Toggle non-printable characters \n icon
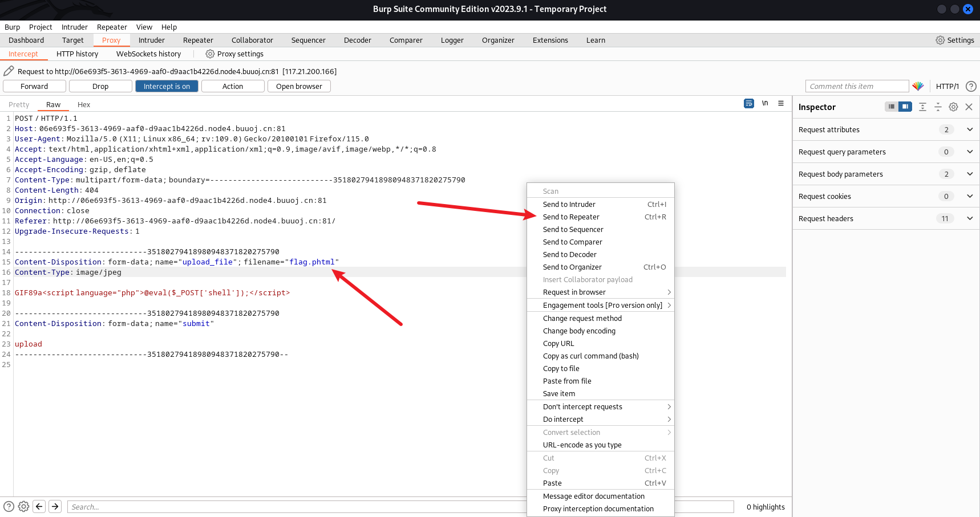The image size is (980, 517). pos(765,103)
